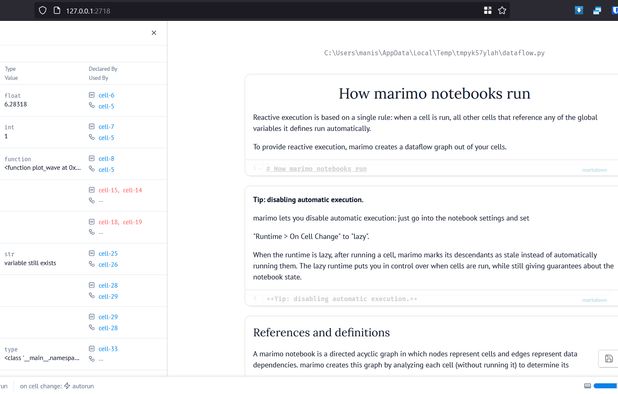Click the "str" type label
Viewport: 618px width, 394px height.
(x=9, y=254)
